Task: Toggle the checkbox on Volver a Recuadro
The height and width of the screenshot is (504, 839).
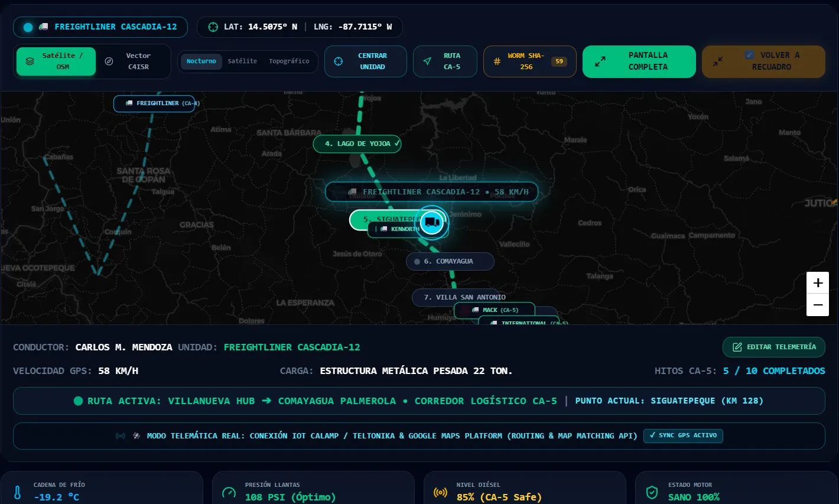Action: [x=749, y=55]
